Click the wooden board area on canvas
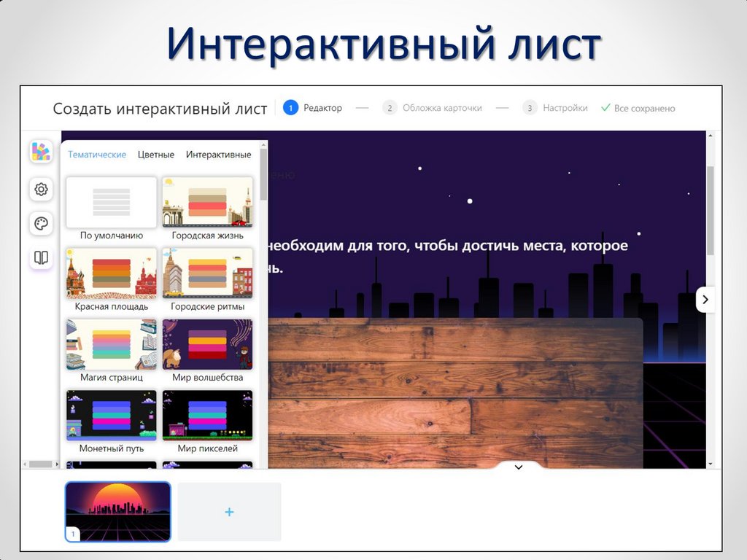The image size is (747, 560). click(x=455, y=393)
